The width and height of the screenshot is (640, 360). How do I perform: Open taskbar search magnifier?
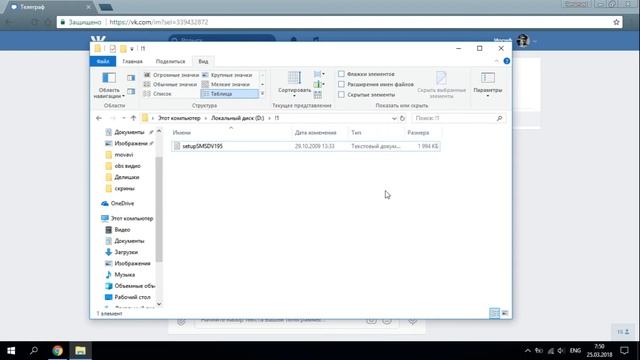tap(34, 351)
